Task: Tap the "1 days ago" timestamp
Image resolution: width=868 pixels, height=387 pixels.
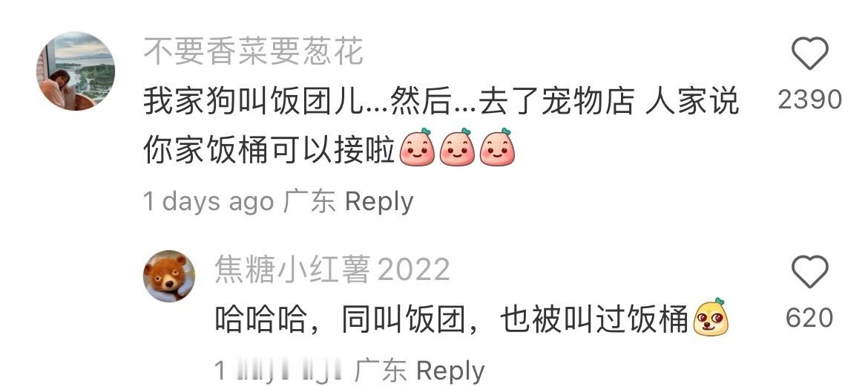Action: (x=208, y=202)
